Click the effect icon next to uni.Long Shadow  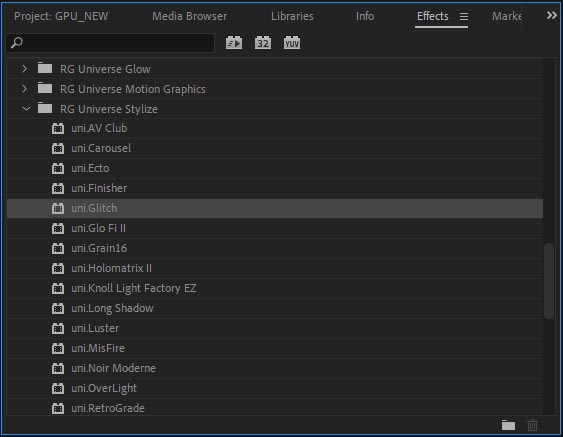[58, 308]
